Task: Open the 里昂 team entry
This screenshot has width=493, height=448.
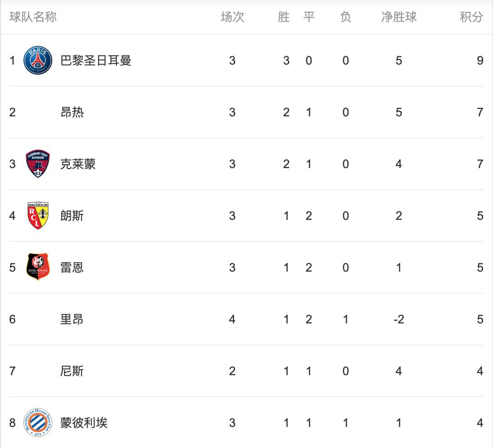Action: [x=72, y=319]
